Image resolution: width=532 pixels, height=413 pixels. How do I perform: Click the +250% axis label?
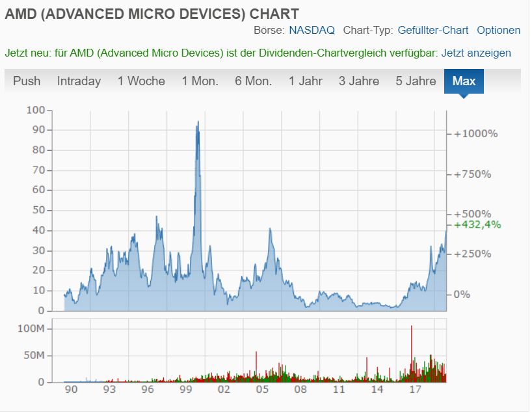click(x=472, y=254)
